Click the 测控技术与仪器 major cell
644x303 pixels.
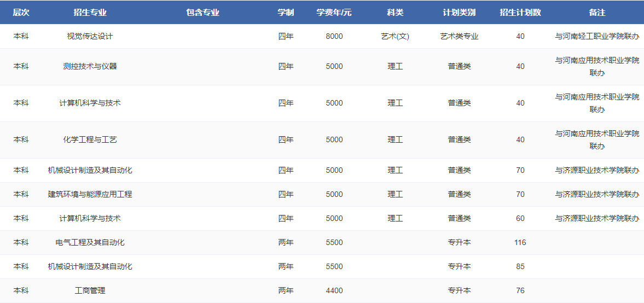(x=90, y=66)
